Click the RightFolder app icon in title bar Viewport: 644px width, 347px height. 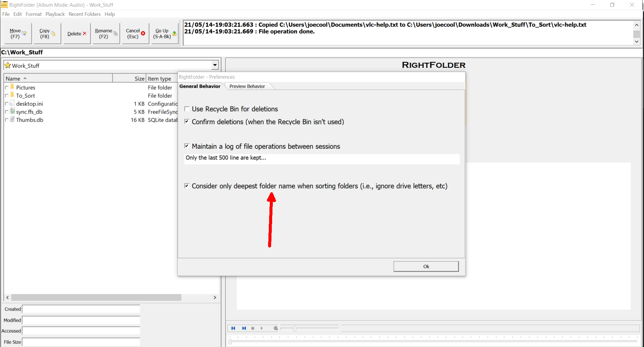click(4, 5)
